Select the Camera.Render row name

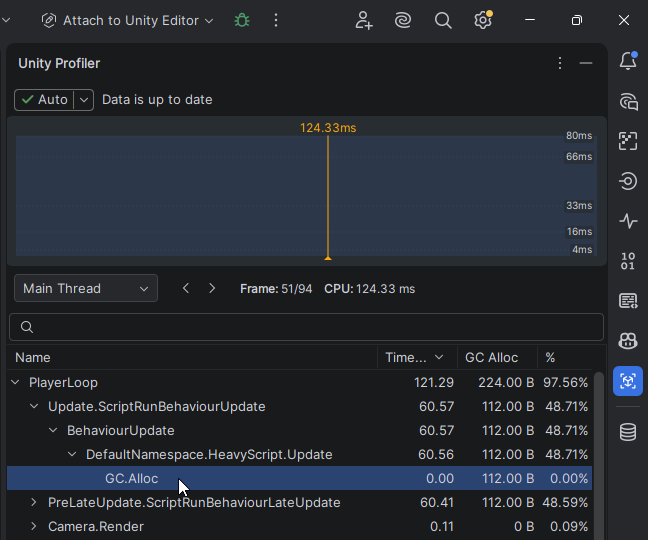click(x=96, y=526)
